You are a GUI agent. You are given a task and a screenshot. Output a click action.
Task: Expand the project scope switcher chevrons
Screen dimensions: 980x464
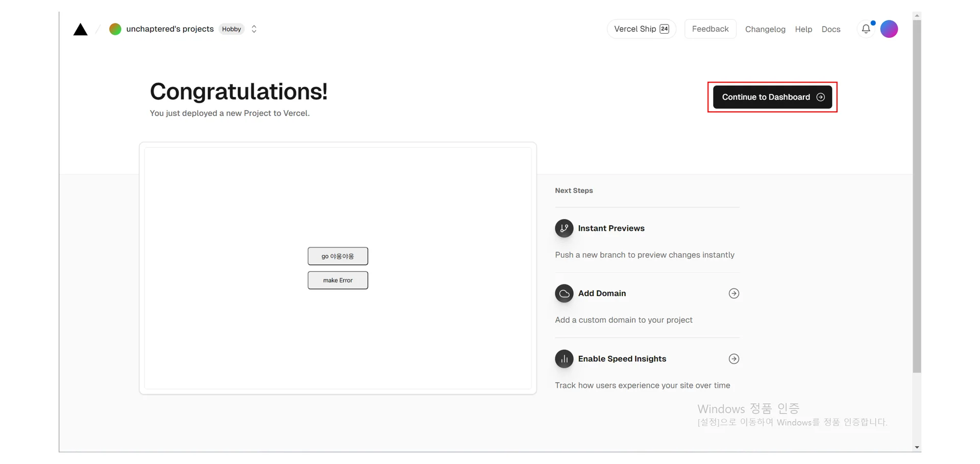pyautogui.click(x=254, y=29)
